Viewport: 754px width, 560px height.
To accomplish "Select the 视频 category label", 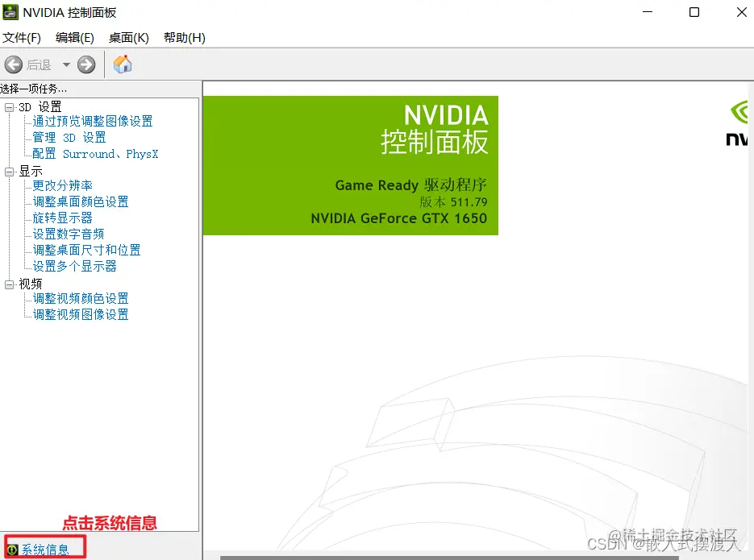I will click(x=31, y=284).
